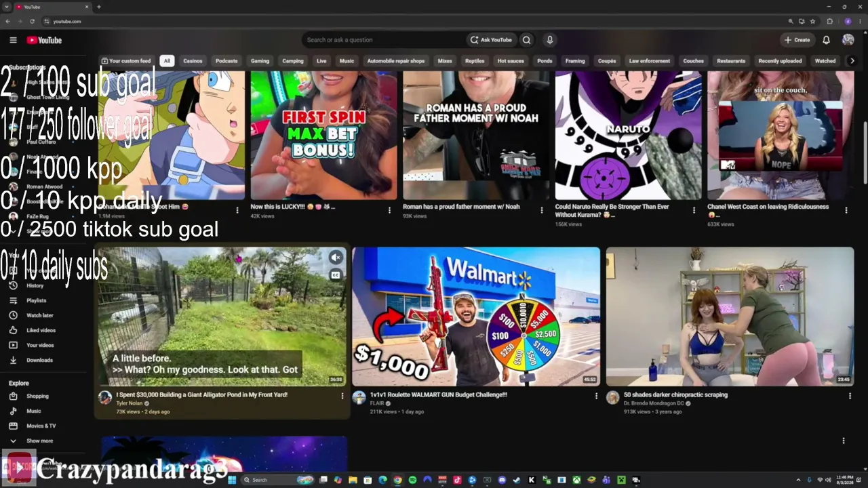Select the Law enforcement chip

coord(649,61)
